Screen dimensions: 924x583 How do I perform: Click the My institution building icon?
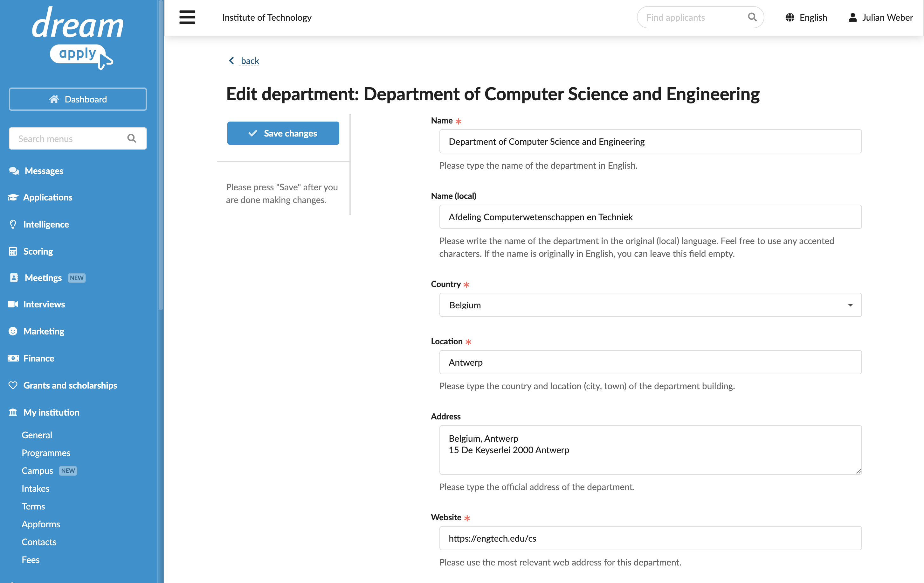tap(13, 412)
